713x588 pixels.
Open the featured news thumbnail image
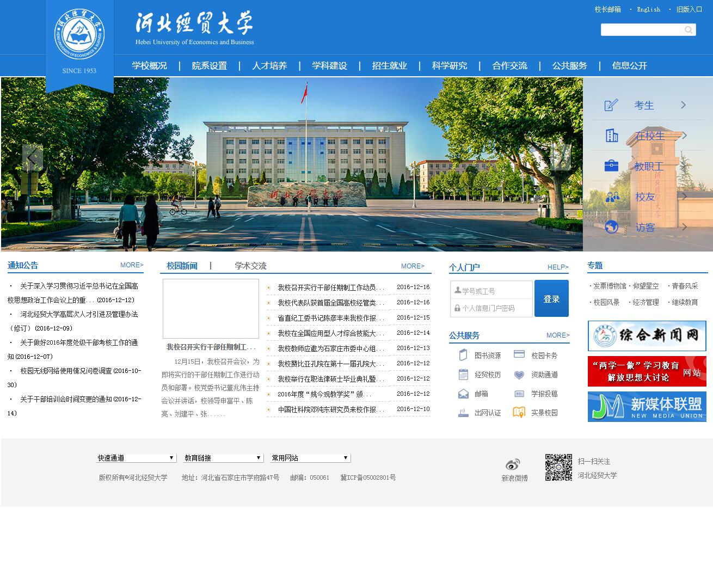(211, 309)
